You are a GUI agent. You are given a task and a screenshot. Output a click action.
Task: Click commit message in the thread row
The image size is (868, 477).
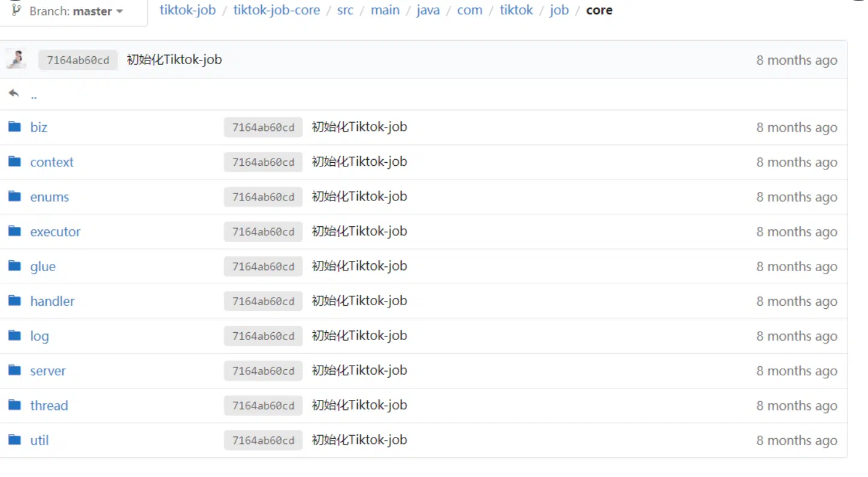[x=359, y=404]
